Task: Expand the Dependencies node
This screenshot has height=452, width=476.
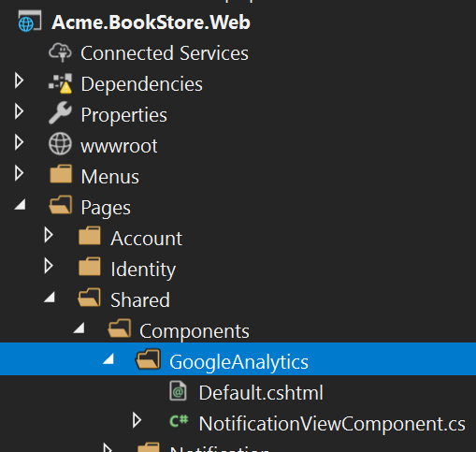Action: click(x=20, y=80)
